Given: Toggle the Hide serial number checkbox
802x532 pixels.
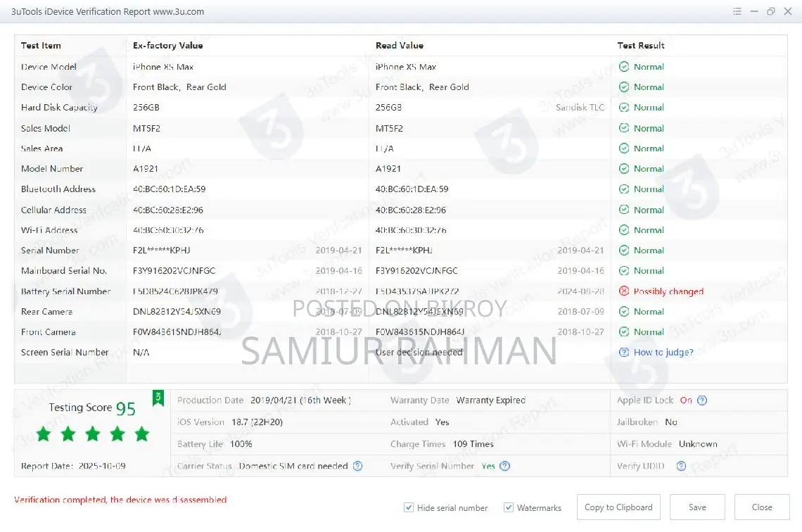Looking at the screenshot, I should (409, 507).
